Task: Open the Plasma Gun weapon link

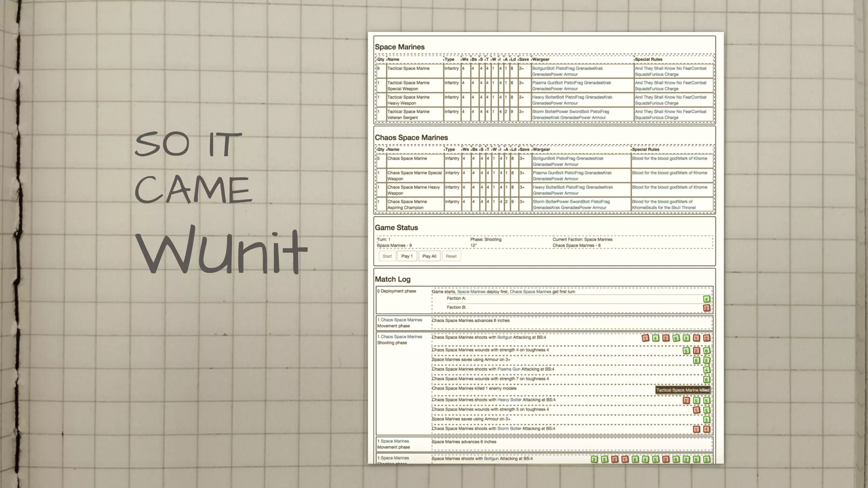Action: 508,369
